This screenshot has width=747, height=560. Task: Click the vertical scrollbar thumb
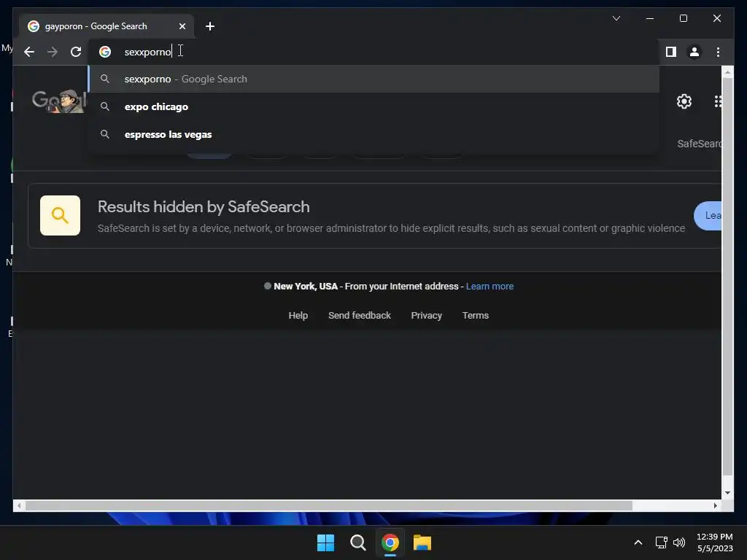727,276
